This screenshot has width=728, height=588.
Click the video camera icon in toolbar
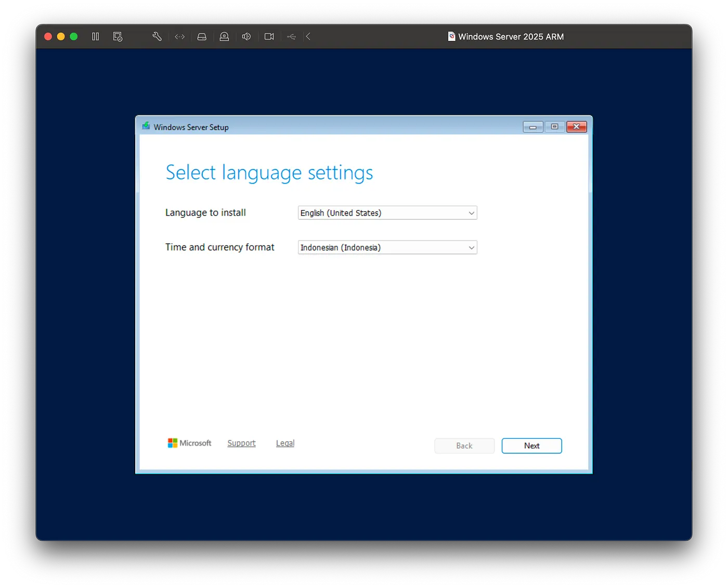[x=269, y=36]
